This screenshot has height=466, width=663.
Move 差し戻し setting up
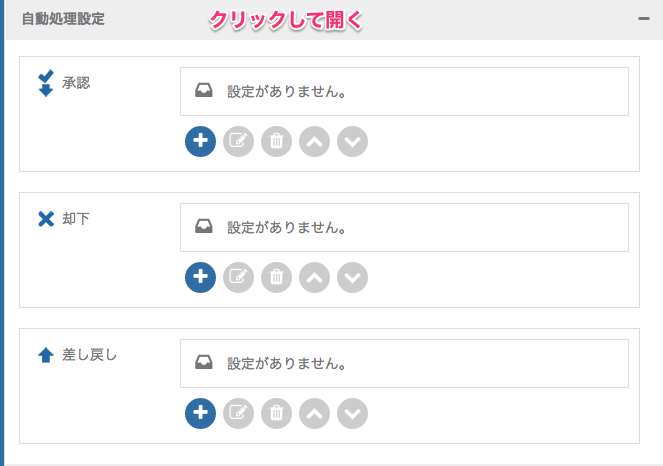[x=315, y=414]
